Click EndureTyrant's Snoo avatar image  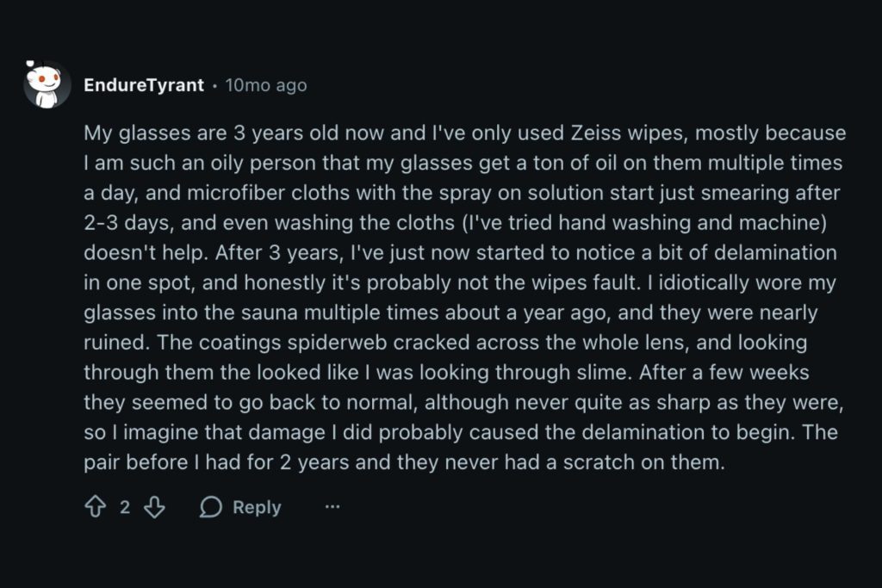pyautogui.click(x=47, y=84)
